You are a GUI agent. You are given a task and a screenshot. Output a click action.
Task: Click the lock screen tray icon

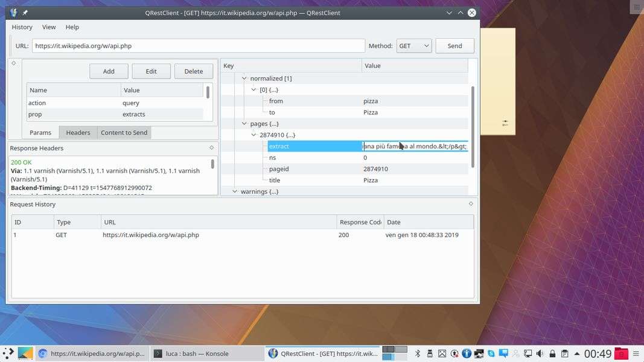click(552, 354)
